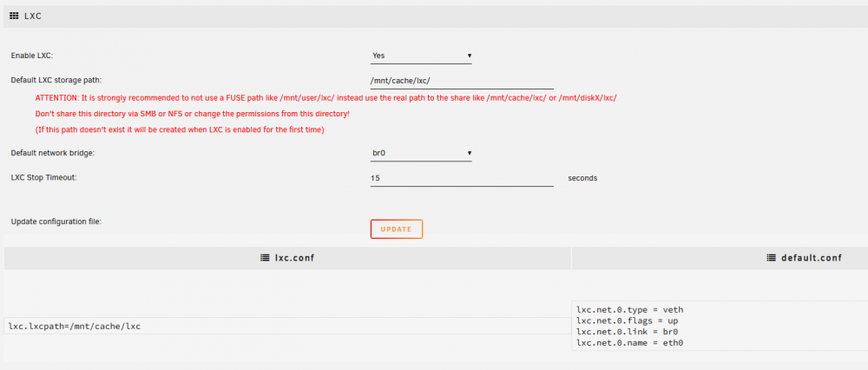The height and width of the screenshot is (370, 868).
Task: Click the 'lxc.net.0.flags = up' line
Action: click(x=628, y=320)
